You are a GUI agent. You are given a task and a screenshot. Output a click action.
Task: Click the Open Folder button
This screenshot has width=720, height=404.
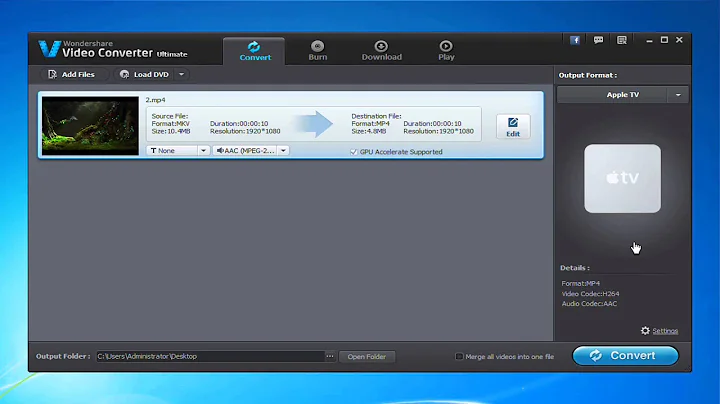point(366,357)
